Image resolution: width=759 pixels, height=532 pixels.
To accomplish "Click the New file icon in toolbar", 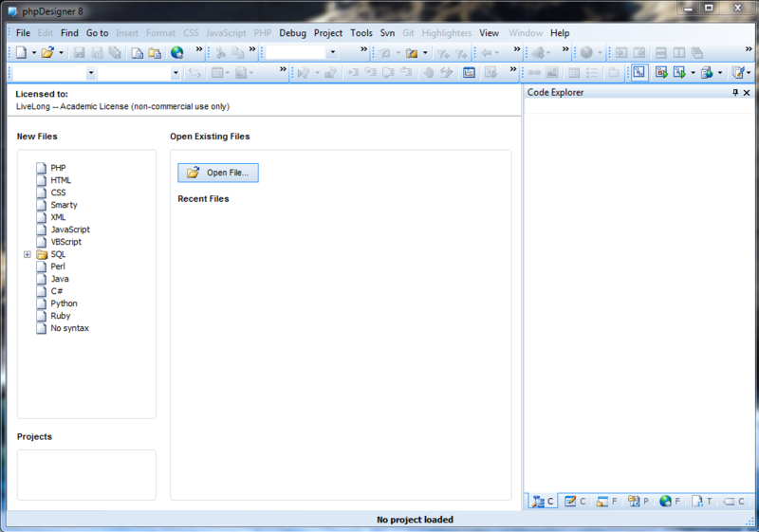I will click(x=21, y=52).
